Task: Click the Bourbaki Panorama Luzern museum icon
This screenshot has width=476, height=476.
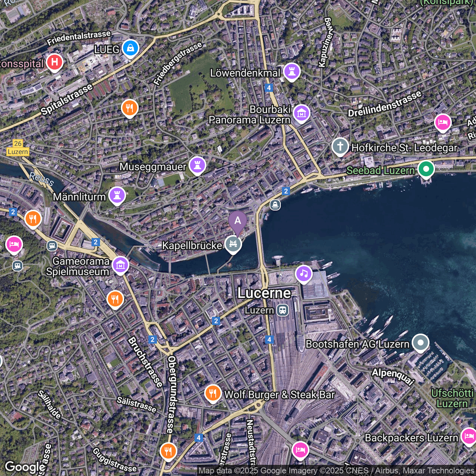Action: [x=301, y=113]
